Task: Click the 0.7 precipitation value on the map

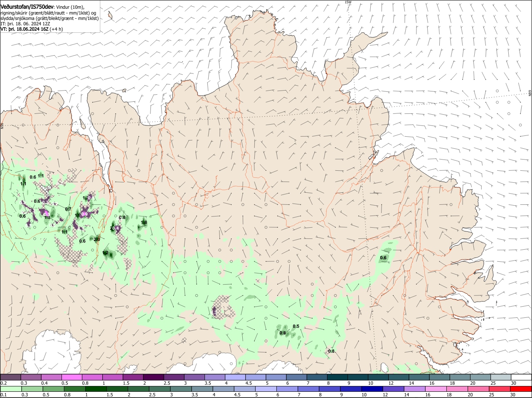Action: coord(68,209)
